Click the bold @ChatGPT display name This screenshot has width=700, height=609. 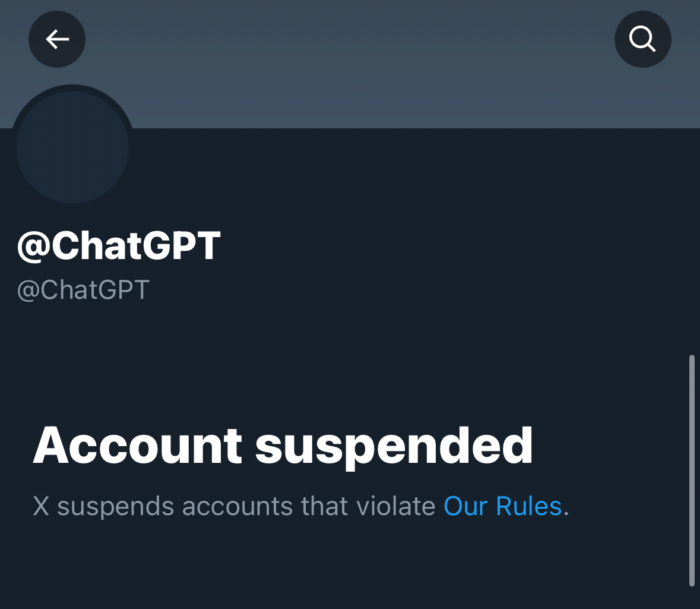tap(119, 245)
